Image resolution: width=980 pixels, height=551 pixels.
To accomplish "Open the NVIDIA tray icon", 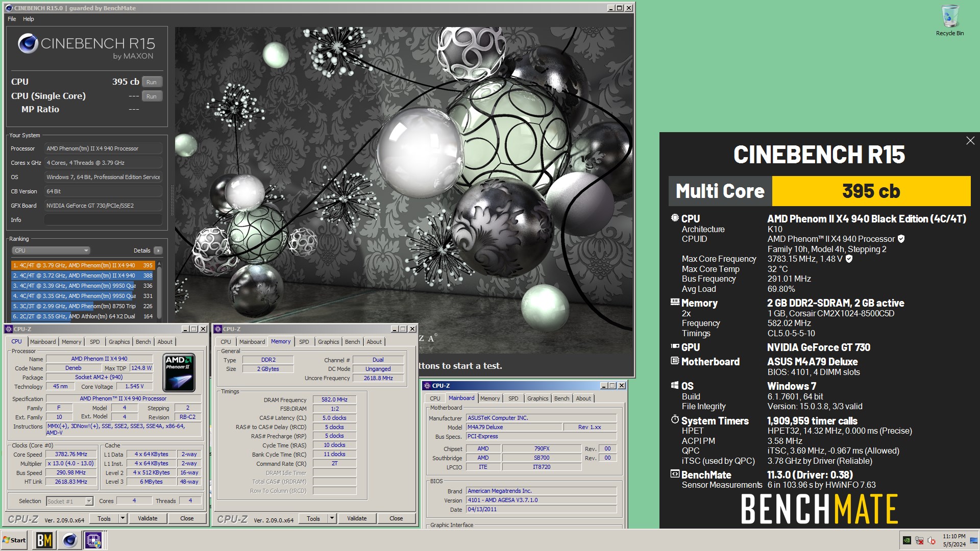I will (x=907, y=540).
